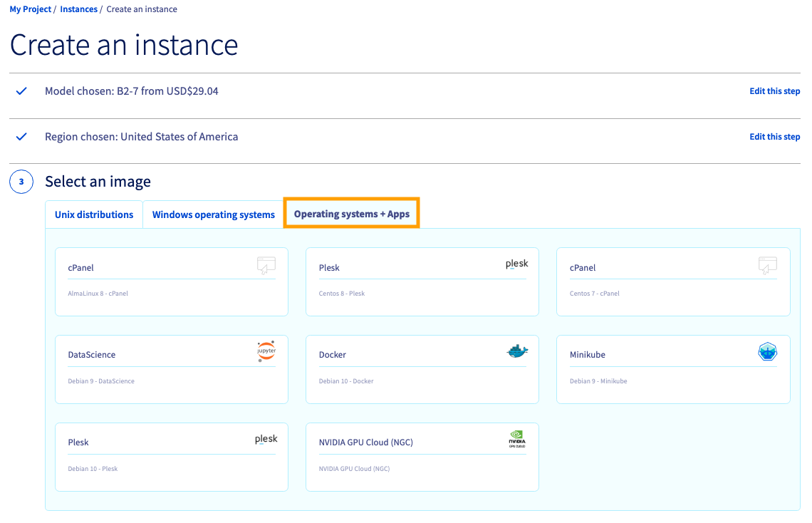Go to My Project breadcrumb
Screen dimensions: 812x523
pyautogui.click(x=31, y=9)
